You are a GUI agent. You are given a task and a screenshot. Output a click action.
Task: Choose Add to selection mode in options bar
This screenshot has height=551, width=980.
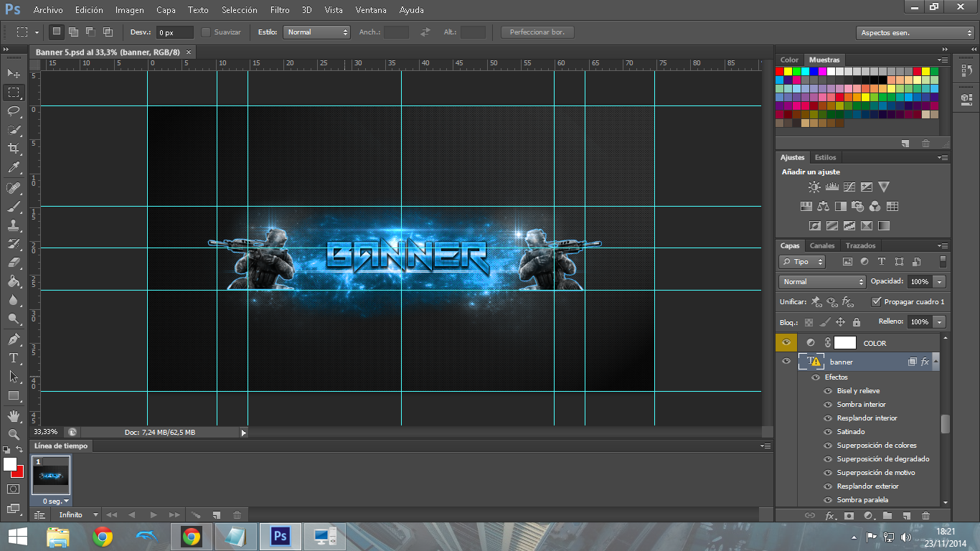point(73,32)
